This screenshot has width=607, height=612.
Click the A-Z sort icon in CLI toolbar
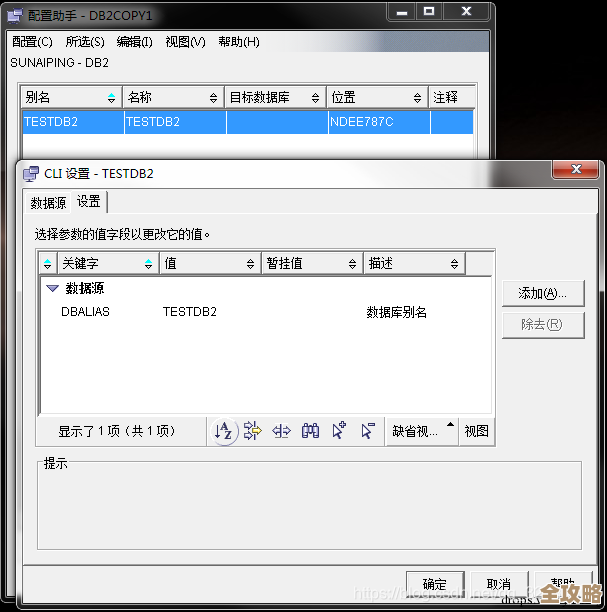[224, 431]
